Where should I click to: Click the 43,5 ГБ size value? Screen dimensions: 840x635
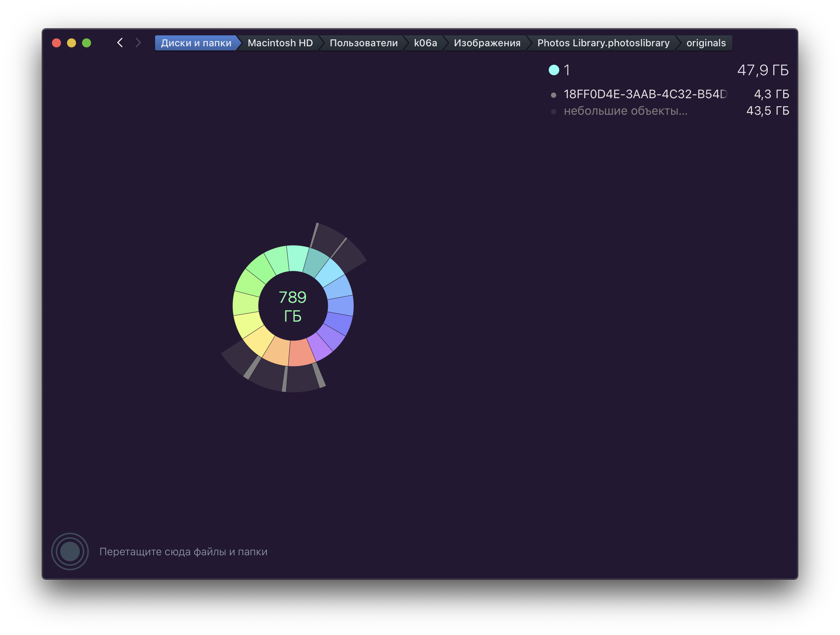(767, 111)
